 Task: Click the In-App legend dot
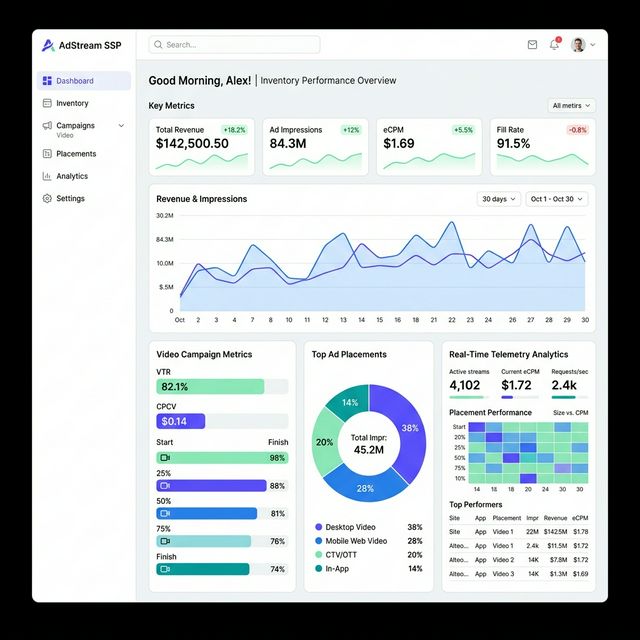(x=319, y=569)
